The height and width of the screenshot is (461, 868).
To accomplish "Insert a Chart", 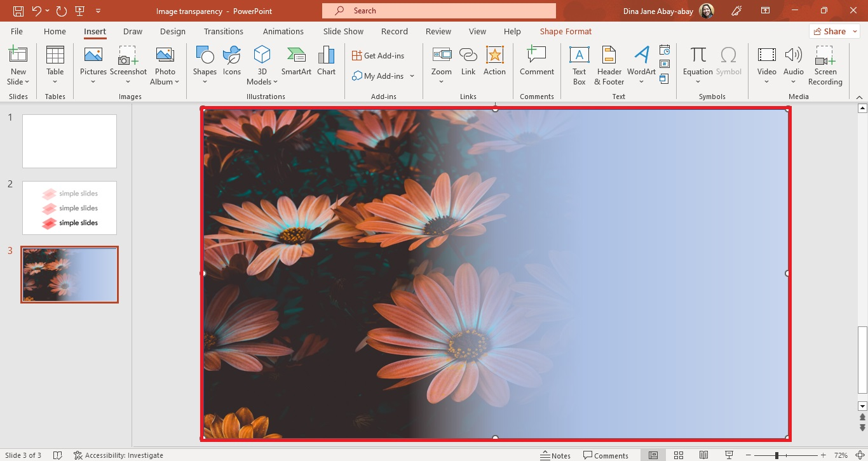I will [326, 60].
